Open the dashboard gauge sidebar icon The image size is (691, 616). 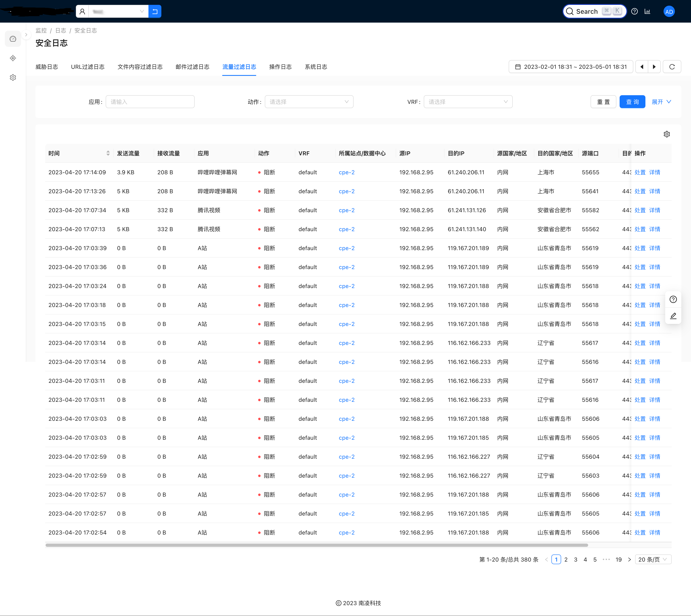click(13, 39)
